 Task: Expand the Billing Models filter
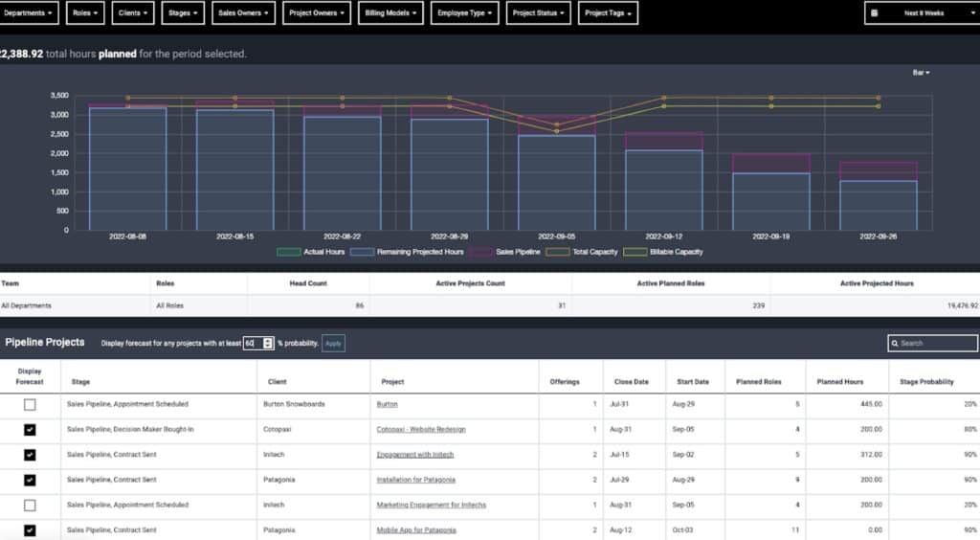point(390,13)
